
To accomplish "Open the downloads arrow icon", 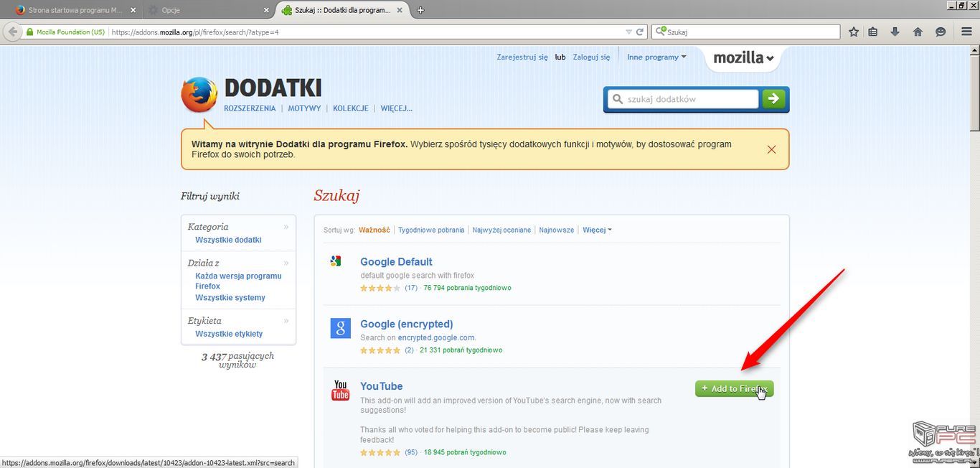I will (895, 32).
